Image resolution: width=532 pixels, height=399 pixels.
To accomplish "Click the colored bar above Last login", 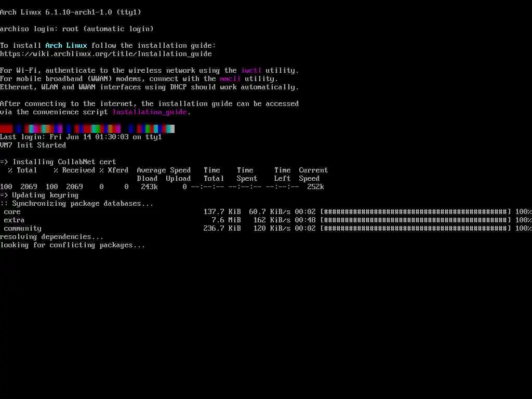I will click(x=87, y=129).
